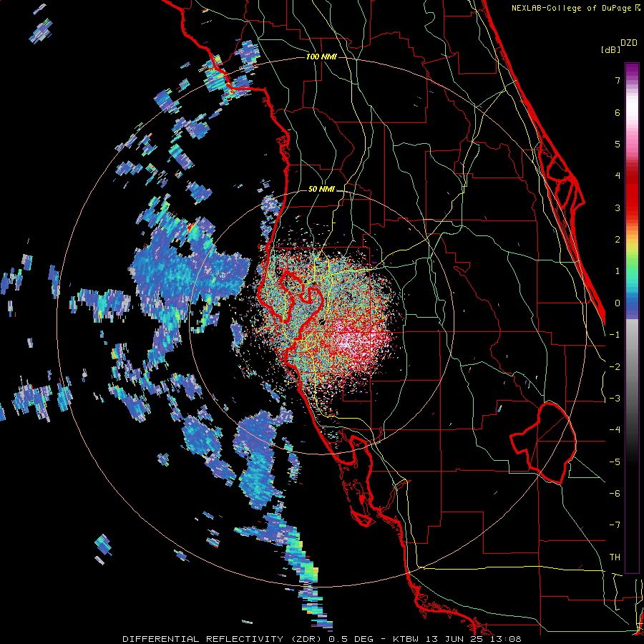Click the ZDR vertical color bar legend
This screenshot has width=644, height=644.
pos(632,318)
